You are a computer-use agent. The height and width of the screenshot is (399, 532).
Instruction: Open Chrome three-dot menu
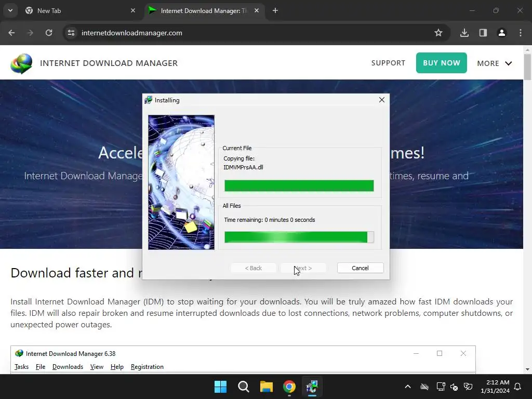(521, 33)
